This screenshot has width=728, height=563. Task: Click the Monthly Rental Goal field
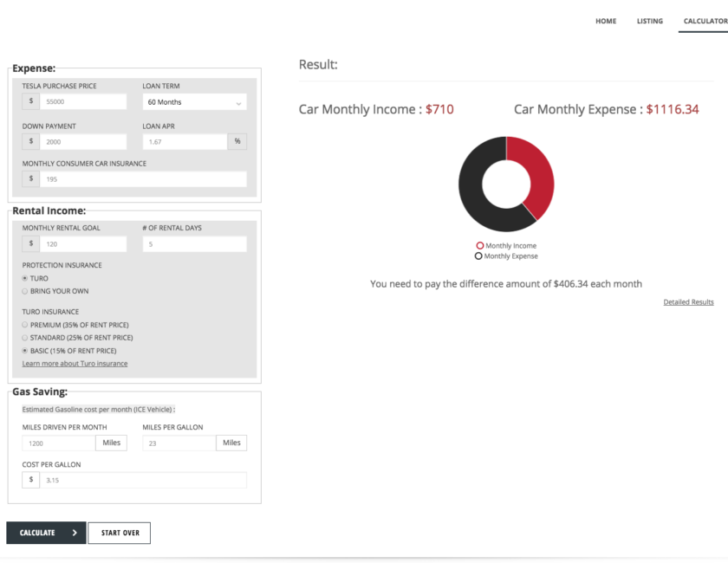pos(83,244)
